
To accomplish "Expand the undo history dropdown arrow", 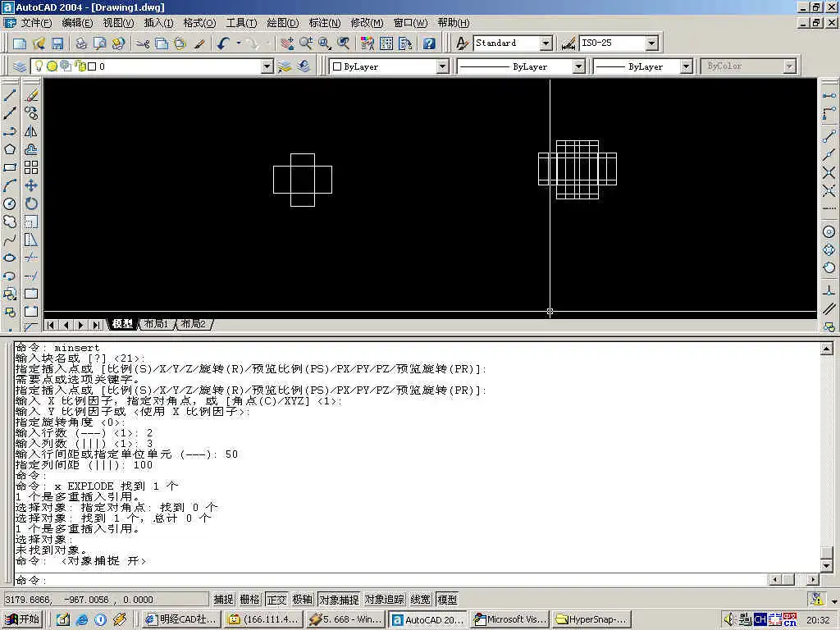I will point(239,43).
